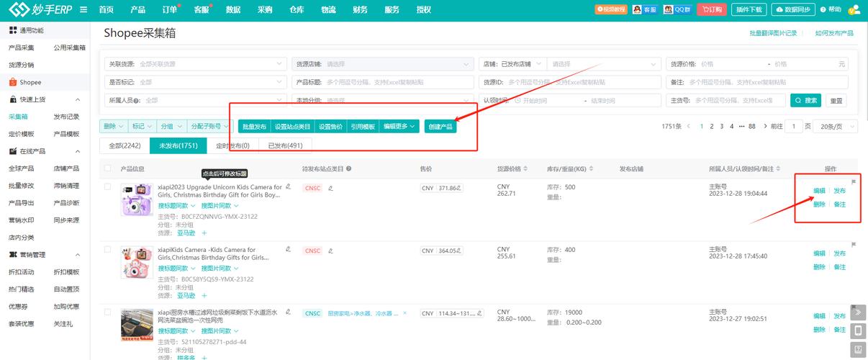Expand the 编辑更多 dropdown
The image size is (868, 360).
[x=399, y=126]
